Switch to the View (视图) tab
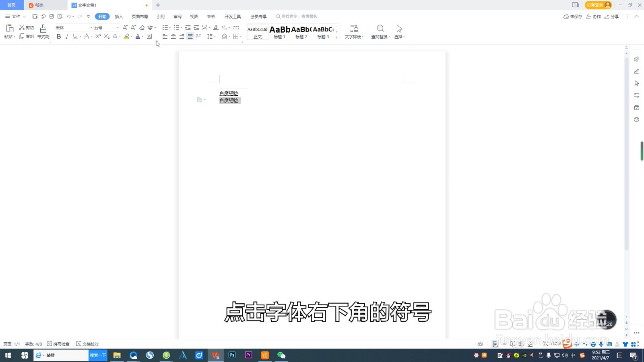The height and width of the screenshot is (362, 644). pos(194,16)
